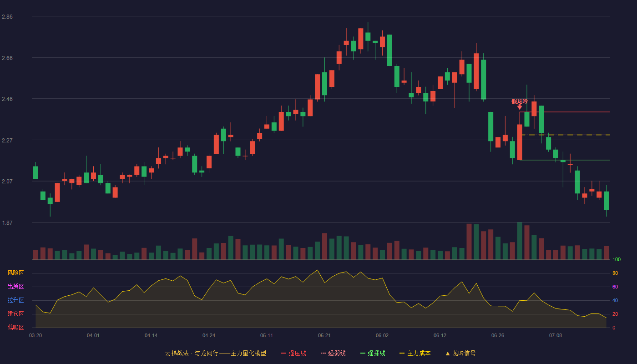Click the 06-12 date label
Screen dimensions: 637x364
click(440, 335)
